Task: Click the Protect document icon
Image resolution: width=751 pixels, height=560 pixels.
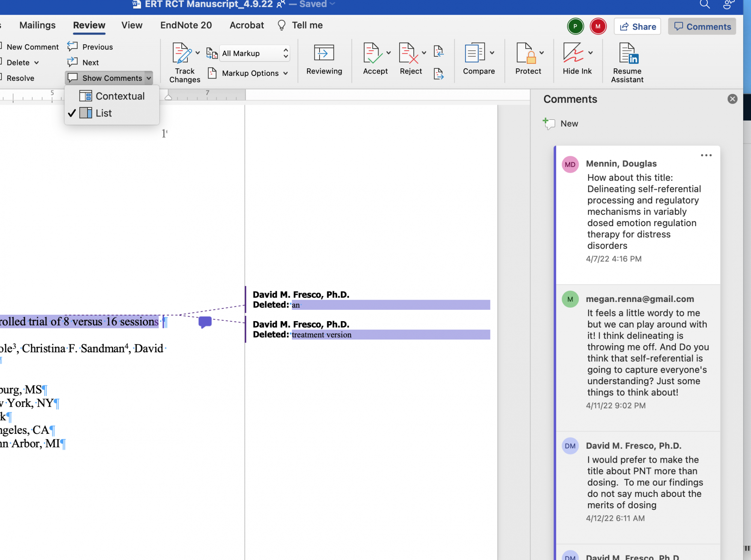Action: tap(526, 53)
